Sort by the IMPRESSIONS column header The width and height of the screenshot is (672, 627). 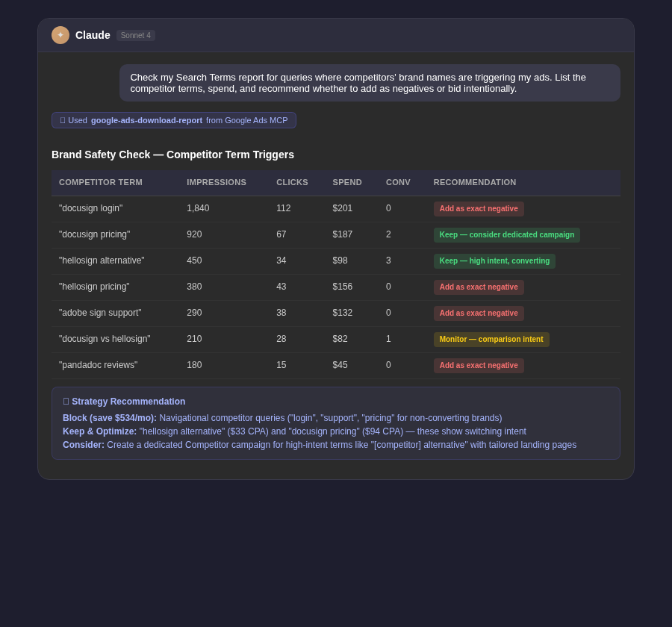tap(217, 182)
